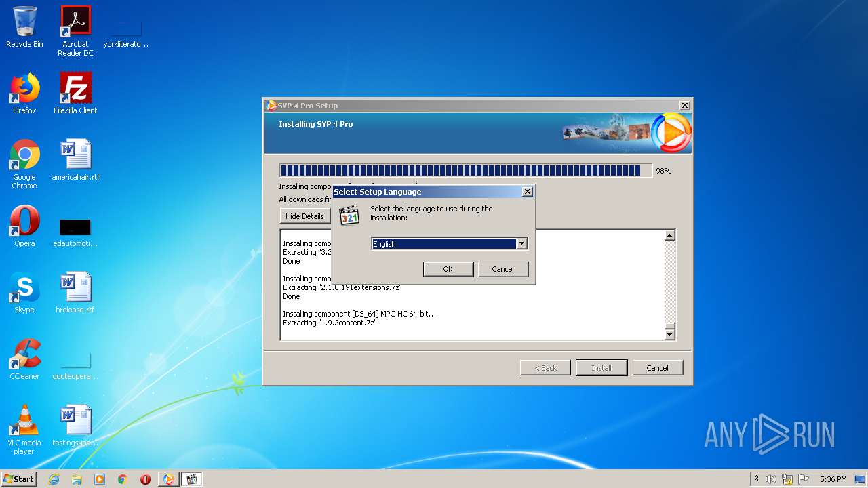868x488 pixels.
Task: Open Action Center flag tray icon
Action: tap(804, 479)
